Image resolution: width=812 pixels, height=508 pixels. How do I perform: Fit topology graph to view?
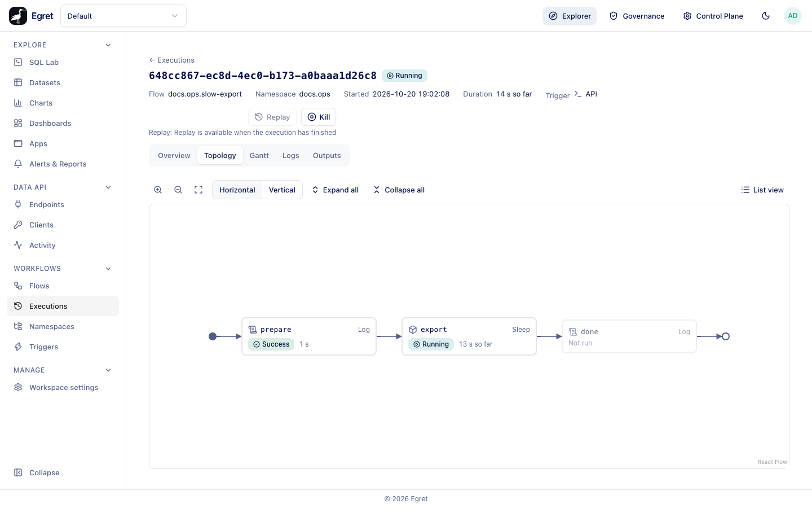pyautogui.click(x=198, y=190)
